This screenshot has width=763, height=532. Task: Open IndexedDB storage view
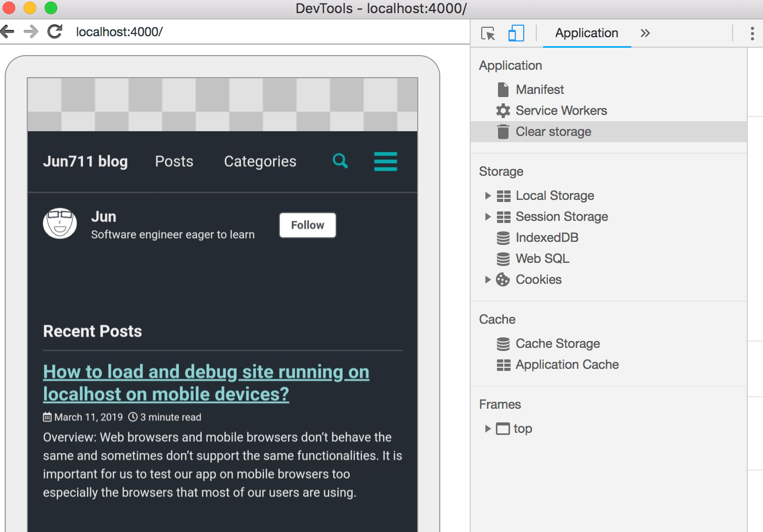click(547, 237)
